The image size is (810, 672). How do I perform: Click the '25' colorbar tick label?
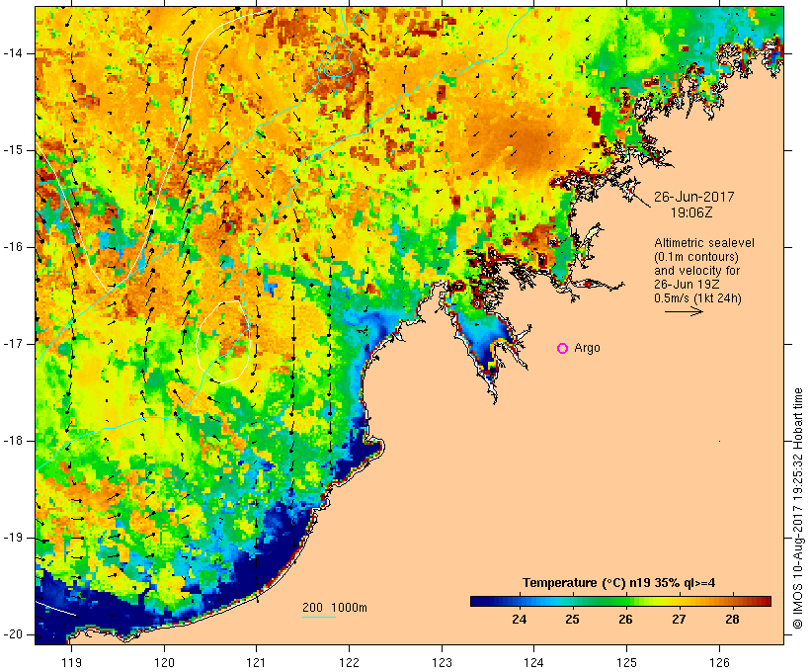click(x=572, y=620)
